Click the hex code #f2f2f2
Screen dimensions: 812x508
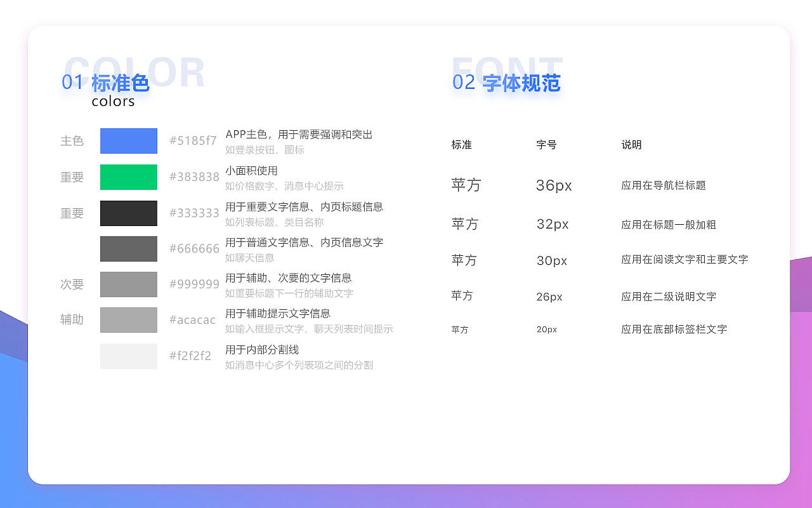coord(190,356)
